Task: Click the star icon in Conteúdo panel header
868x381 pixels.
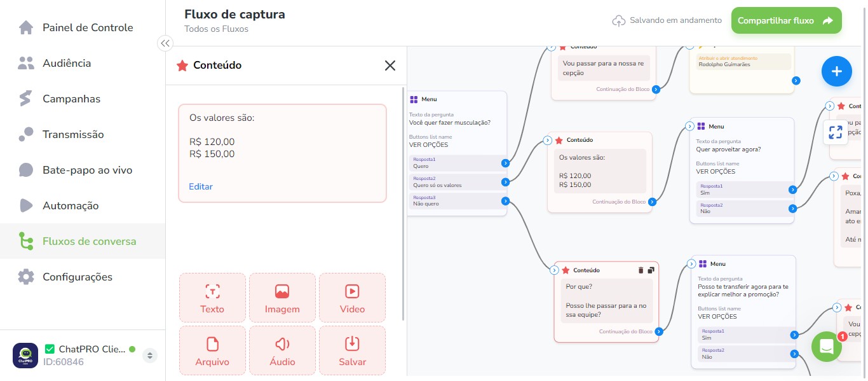Action: click(x=182, y=66)
